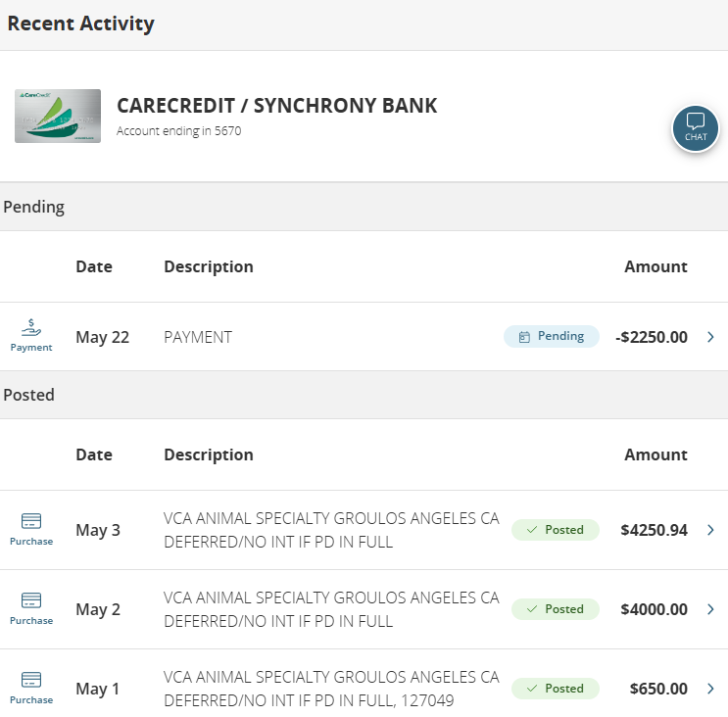The width and height of the screenshot is (728, 717).
Task: Expand the $650.00 purchase details chevron
Action: pos(710,689)
